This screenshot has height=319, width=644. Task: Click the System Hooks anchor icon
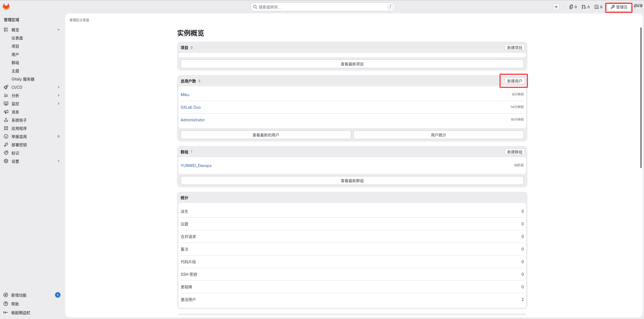[x=6, y=120]
